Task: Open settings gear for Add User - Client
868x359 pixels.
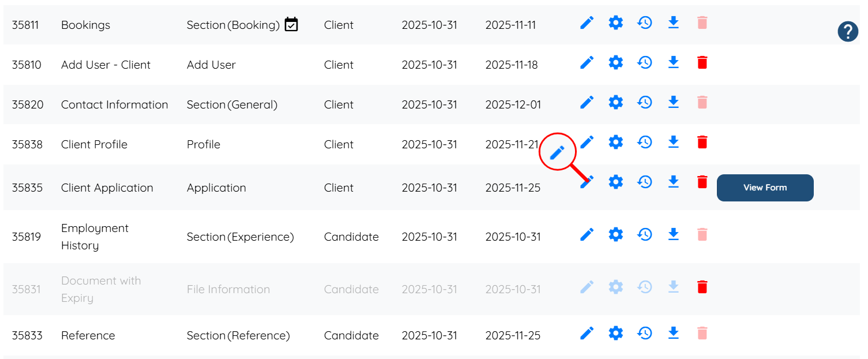Action: [616, 62]
